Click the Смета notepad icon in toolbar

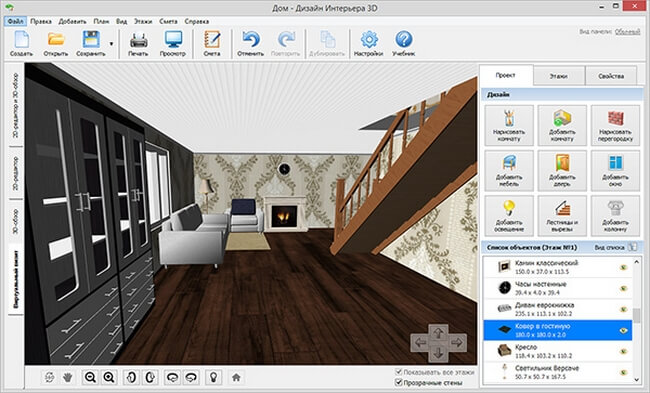pyautogui.click(x=212, y=43)
